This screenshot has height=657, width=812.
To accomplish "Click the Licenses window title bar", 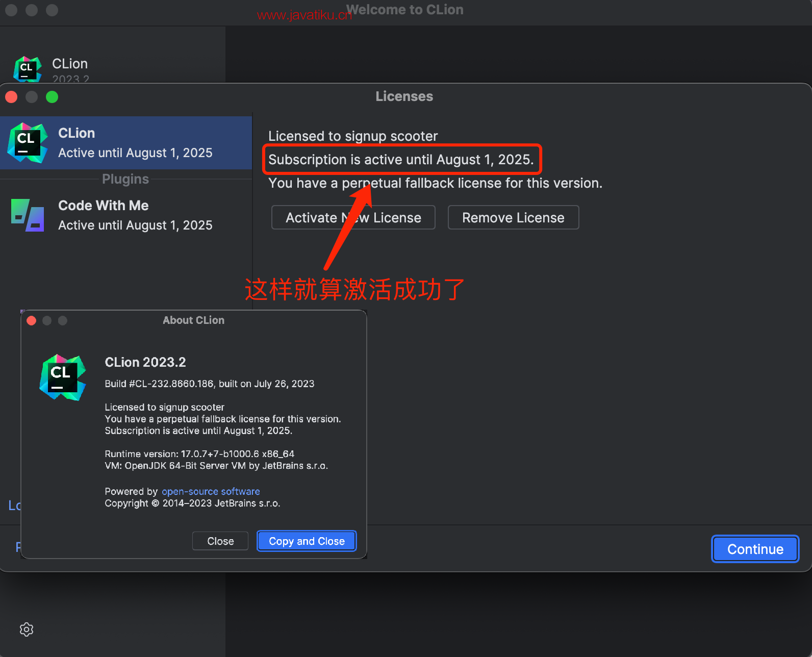I will click(x=404, y=96).
